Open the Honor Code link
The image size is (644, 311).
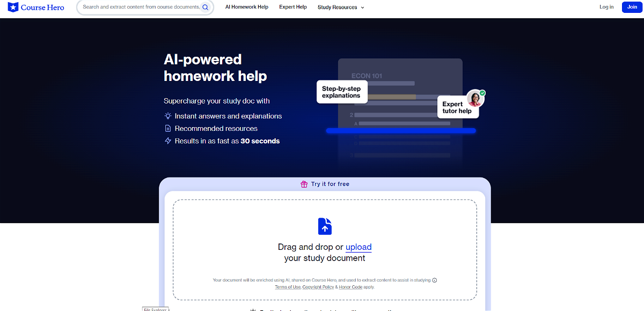350,287
